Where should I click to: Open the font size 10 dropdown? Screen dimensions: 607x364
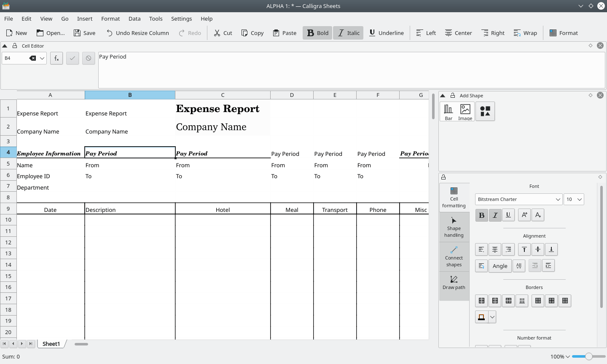(574, 199)
